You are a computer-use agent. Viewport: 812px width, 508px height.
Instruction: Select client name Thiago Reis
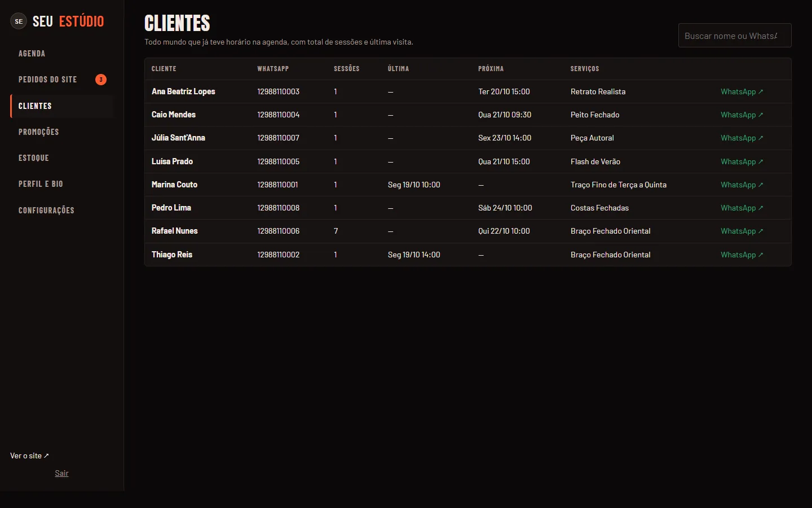pyautogui.click(x=172, y=255)
